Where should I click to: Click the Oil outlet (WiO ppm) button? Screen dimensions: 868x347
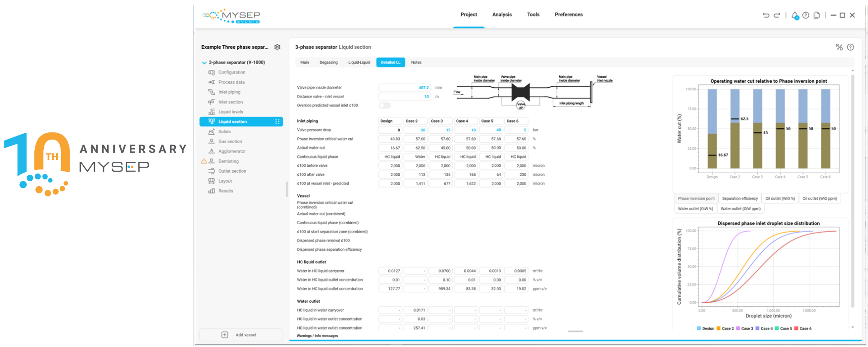[x=820, y=198]
